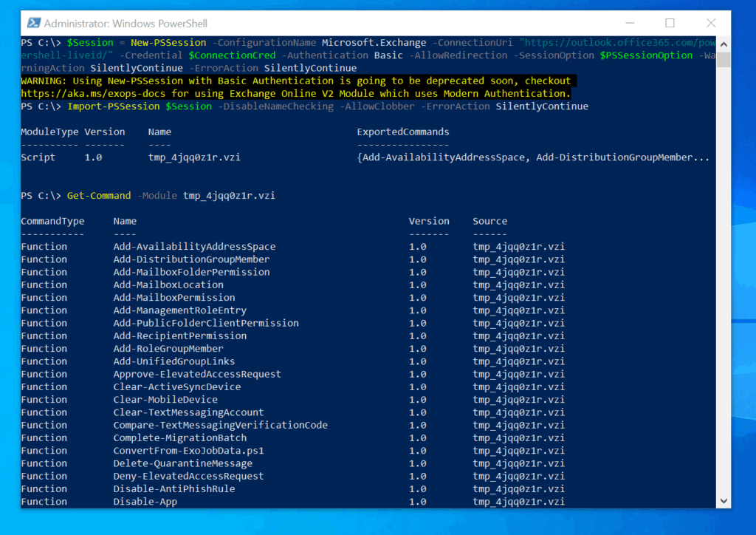
Task: Click the aka.ms/exops-docs URL in the warning
Action: tap(93, 94)
